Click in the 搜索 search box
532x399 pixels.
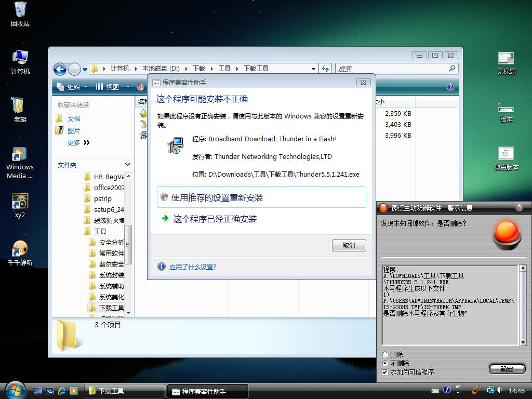click(392, 69)
